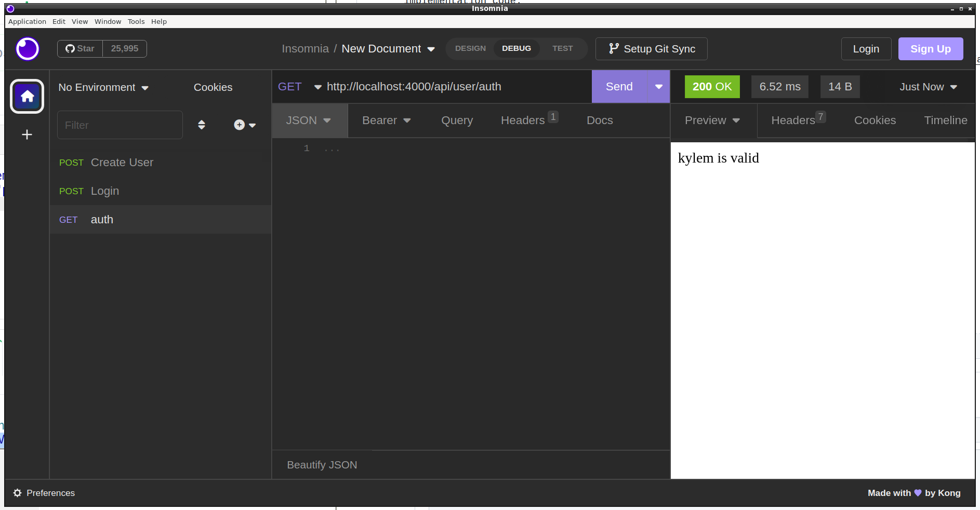
Task: Add a new request using the circular plus icon
Action: click(x=239, y=125)
